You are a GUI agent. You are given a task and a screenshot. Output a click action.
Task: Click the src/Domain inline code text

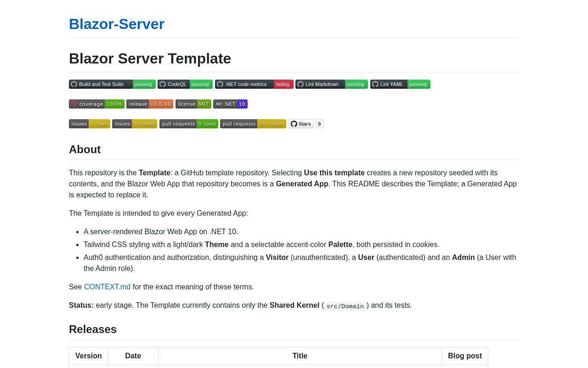[x=345, y=306]
